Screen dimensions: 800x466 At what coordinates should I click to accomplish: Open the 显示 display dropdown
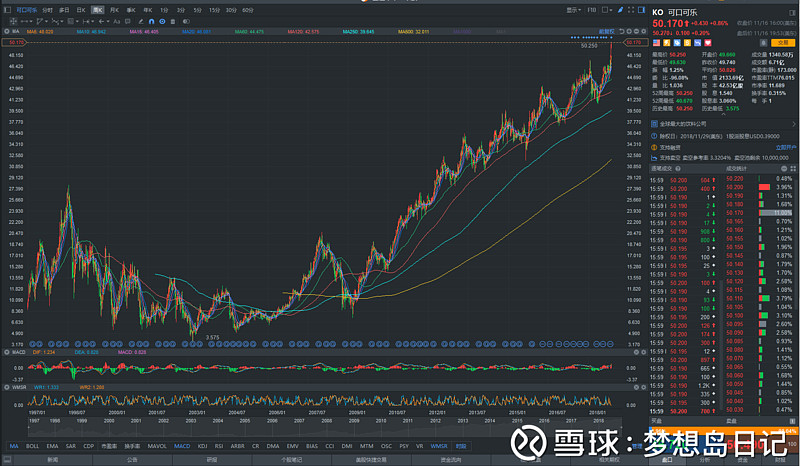[573, 9]
